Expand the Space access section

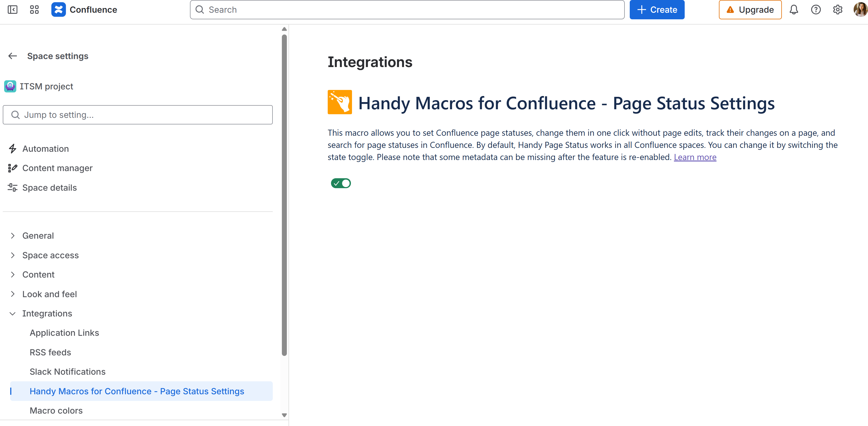12,255
